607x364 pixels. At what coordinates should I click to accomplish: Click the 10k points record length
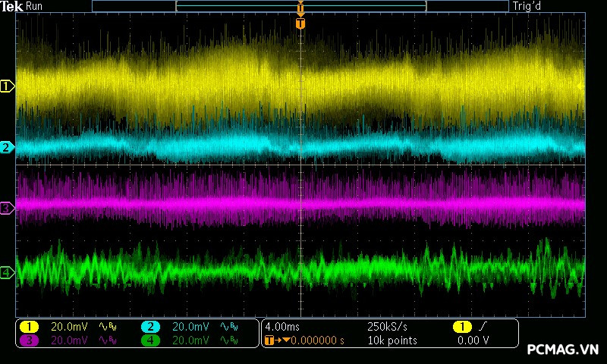point(392,340)
